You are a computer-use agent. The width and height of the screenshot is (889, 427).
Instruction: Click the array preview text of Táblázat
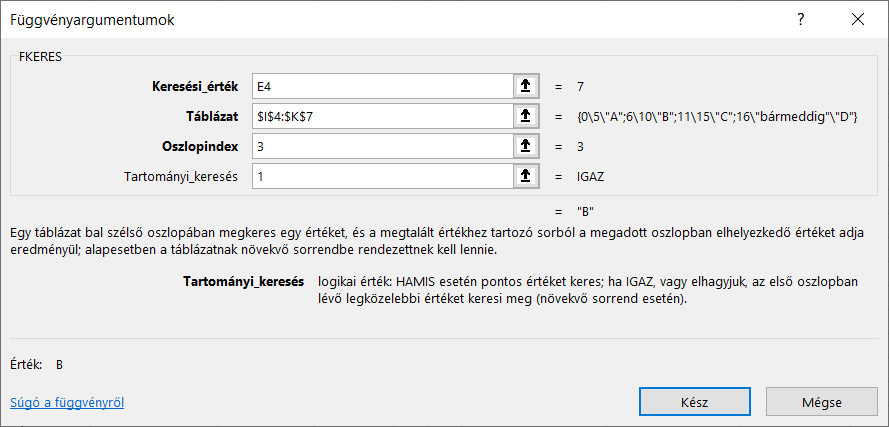[717, 117]
